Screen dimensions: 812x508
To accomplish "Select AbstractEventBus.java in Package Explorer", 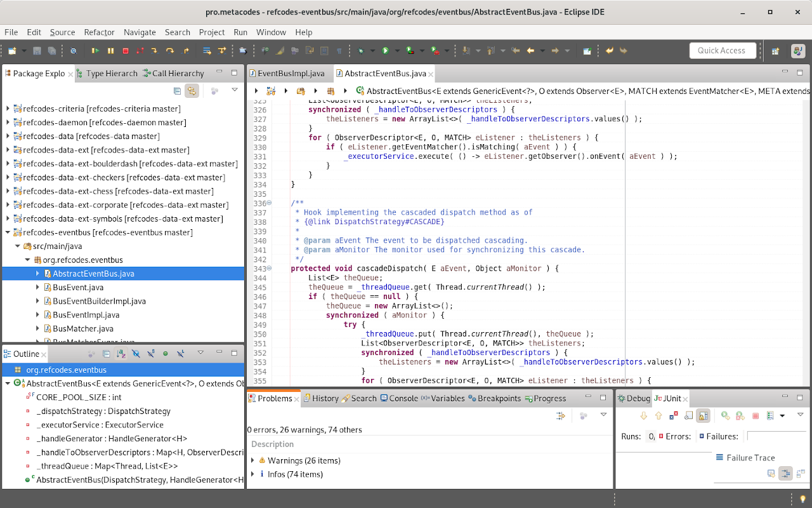I will 123,274.
